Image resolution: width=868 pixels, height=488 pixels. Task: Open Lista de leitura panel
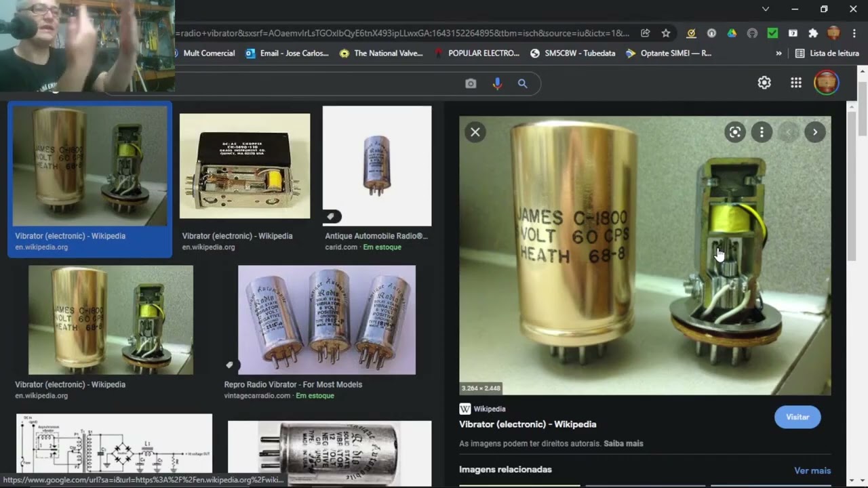tap(827, 53)
